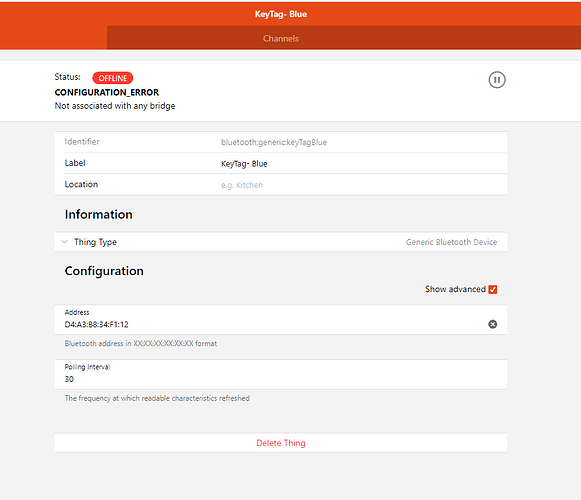Select the identifier bluetooth:generic:keyTagBlue text
Viewport: 581px width, 500px height.
pyautogui.click(x=274, y=142)
